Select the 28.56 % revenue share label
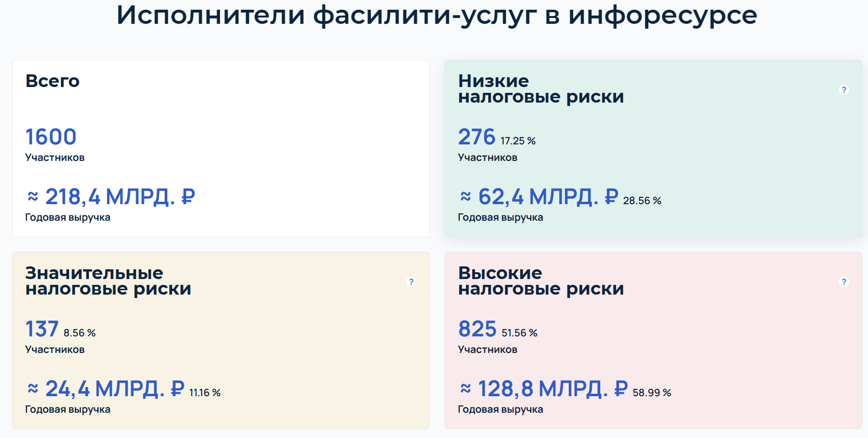The height and width of the screenshot is (438, 868). (642, 201)
